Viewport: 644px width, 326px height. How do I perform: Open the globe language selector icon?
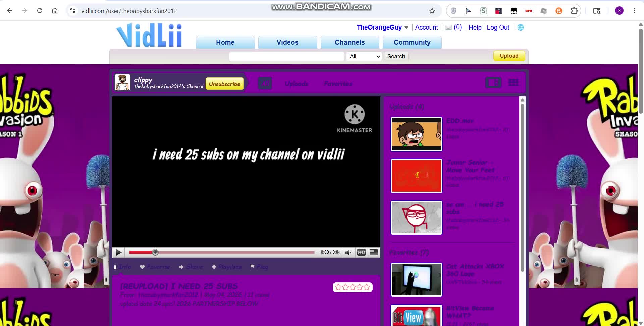point(521,28)
